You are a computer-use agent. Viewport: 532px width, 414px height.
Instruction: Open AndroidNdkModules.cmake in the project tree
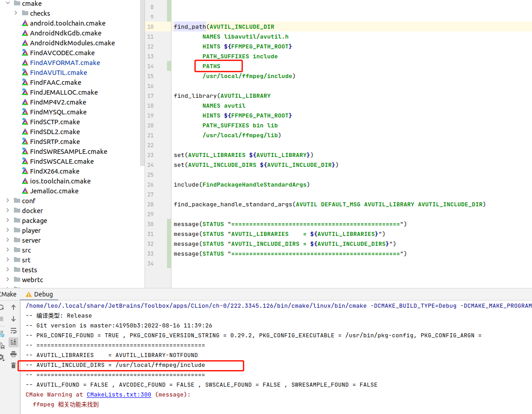(72, 43)
